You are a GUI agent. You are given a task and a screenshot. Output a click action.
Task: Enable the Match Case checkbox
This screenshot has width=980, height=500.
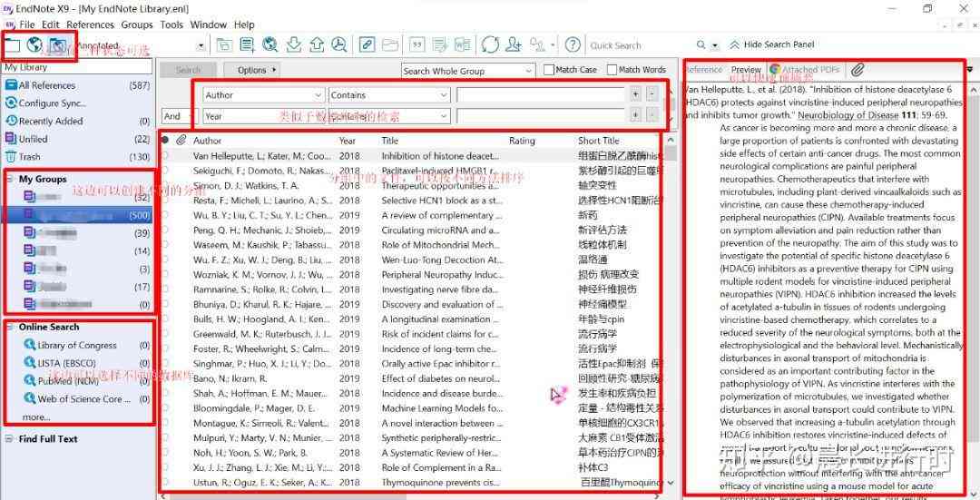coord(549,70)
